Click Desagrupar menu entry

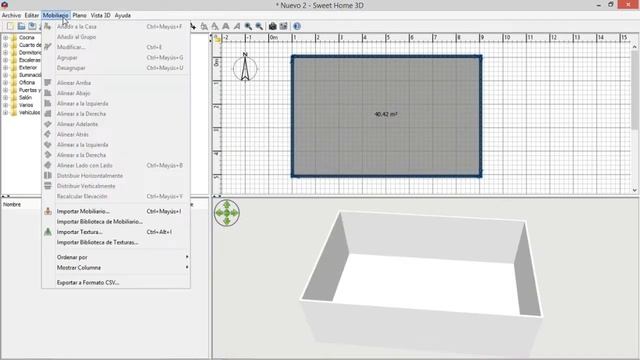[x=116, y=68]
